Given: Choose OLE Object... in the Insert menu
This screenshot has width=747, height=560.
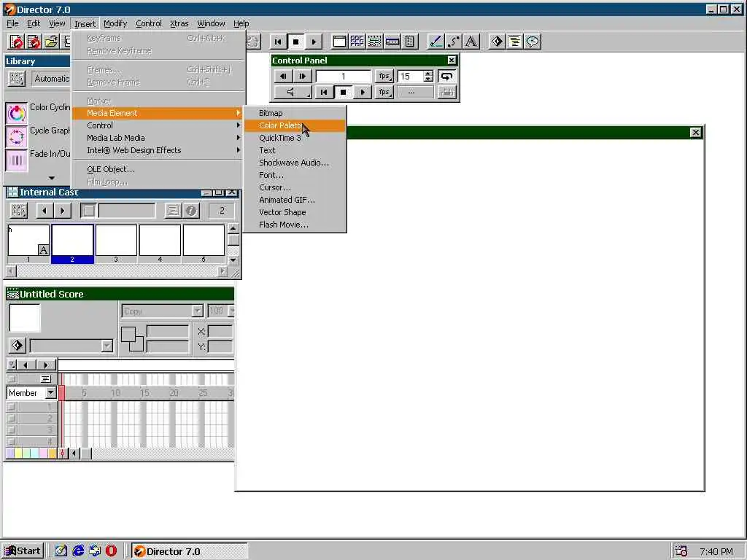Looking at the screenshot, I should tap(158, 169).
